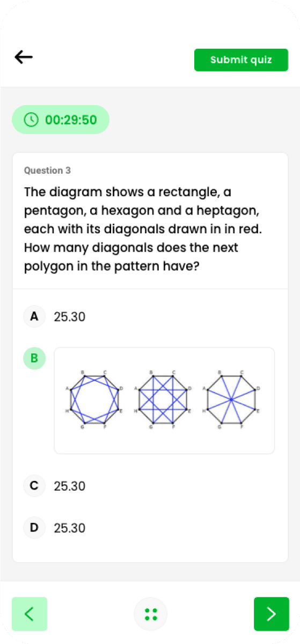Go to the next question arrow

pos(271,614)
